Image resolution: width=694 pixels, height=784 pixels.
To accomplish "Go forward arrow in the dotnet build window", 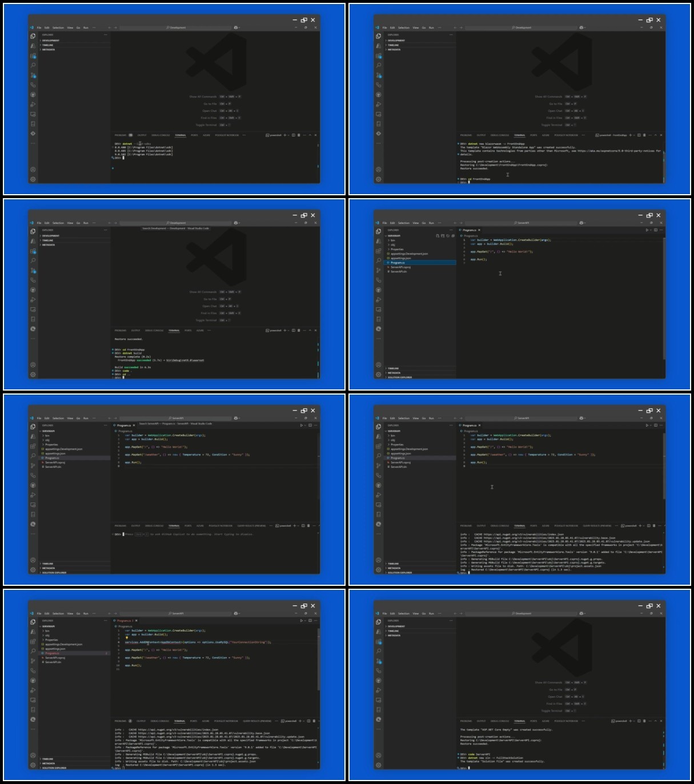I will [115, 223].
